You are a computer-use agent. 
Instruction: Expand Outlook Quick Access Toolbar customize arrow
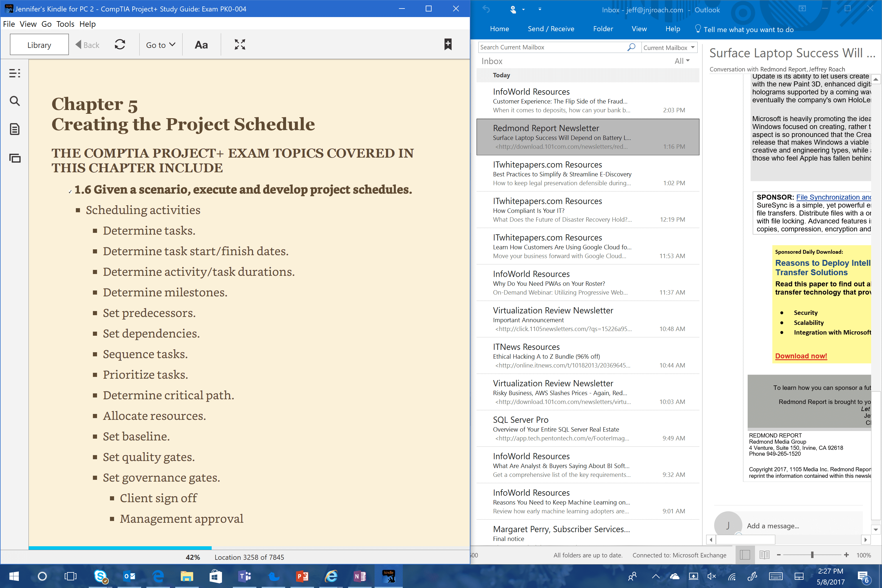tap(539, 9)
